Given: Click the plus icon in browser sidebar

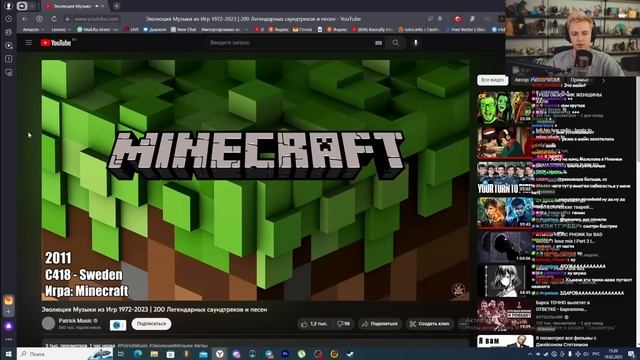Looking at the screenshot, I should click(9, 312).
